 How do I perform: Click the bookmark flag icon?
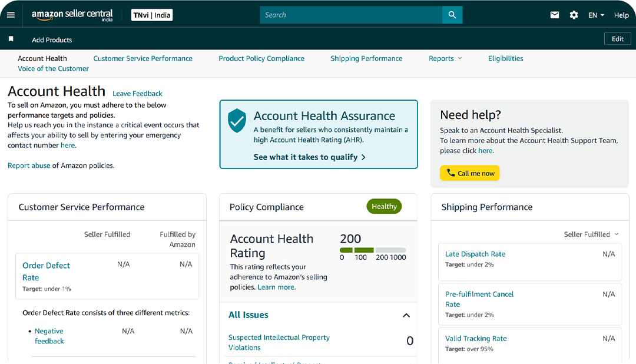pos(11,39)
